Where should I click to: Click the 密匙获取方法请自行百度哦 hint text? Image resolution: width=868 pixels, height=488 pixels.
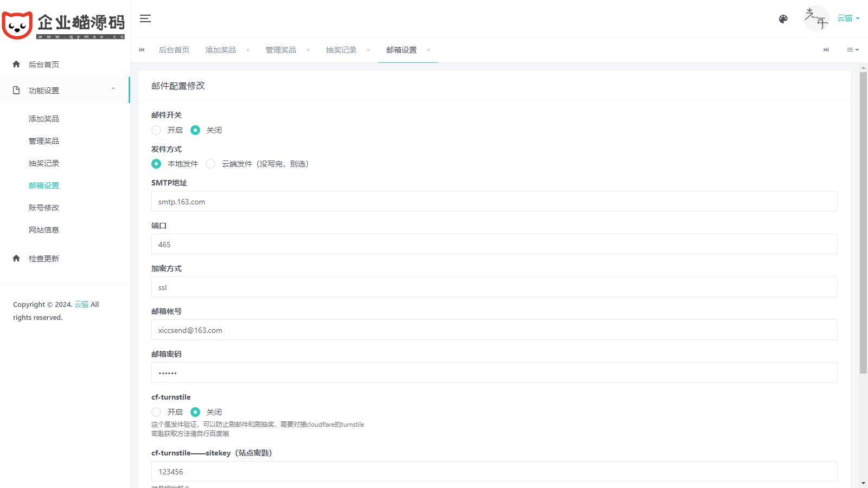(x=190, y=434)
